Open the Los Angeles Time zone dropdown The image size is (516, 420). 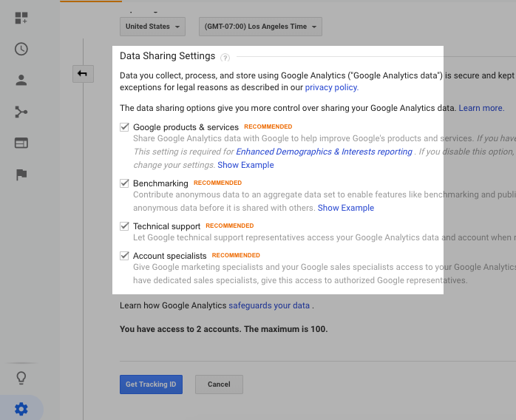pyautogui.click(x=260, y=27)
